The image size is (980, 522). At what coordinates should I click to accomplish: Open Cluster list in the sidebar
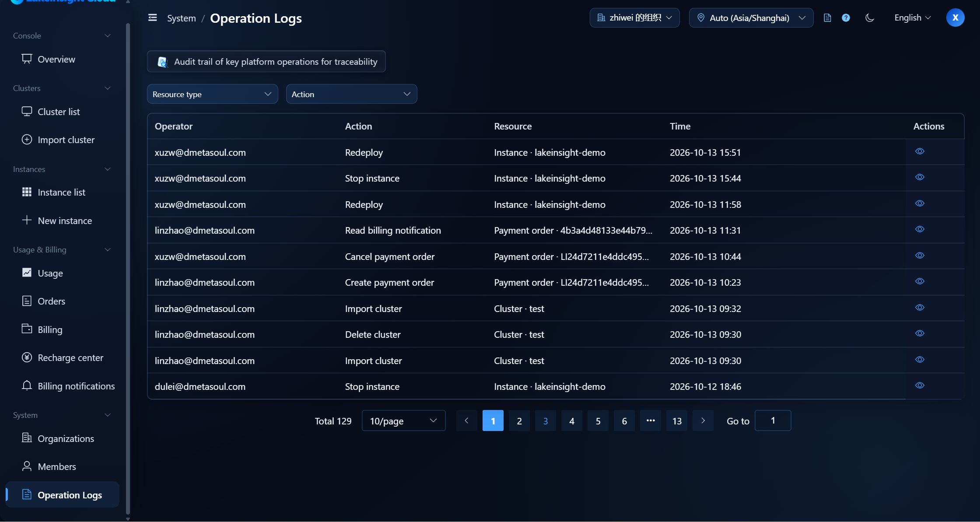[x=62, y=112]
